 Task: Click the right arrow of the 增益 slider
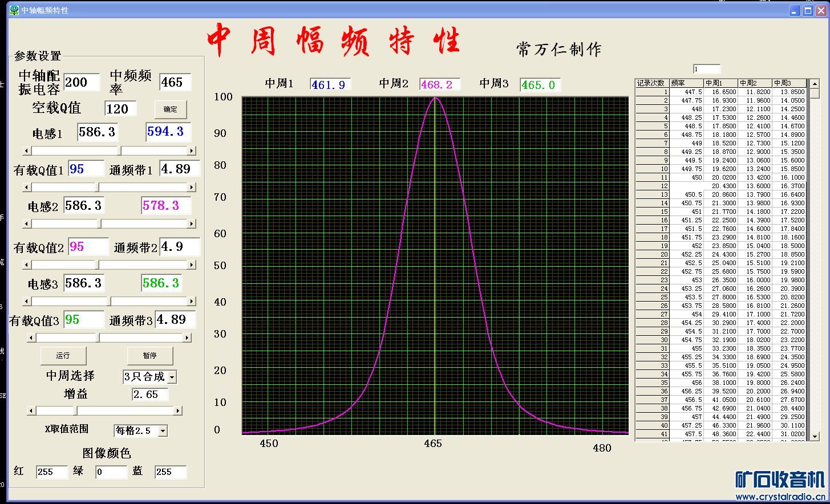point(178,411)
